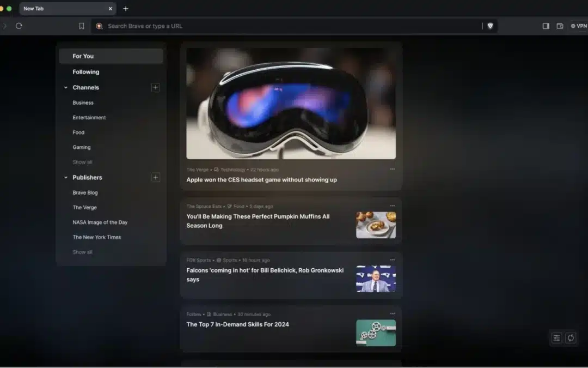Open the Brave Wallet icon

coord(560,26)
